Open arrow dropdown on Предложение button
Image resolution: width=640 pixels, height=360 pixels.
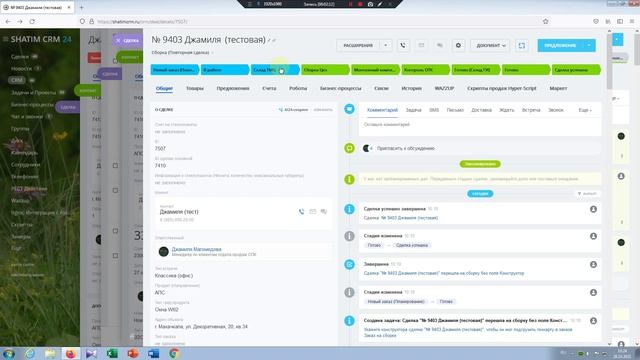click(x=589, y=45)
